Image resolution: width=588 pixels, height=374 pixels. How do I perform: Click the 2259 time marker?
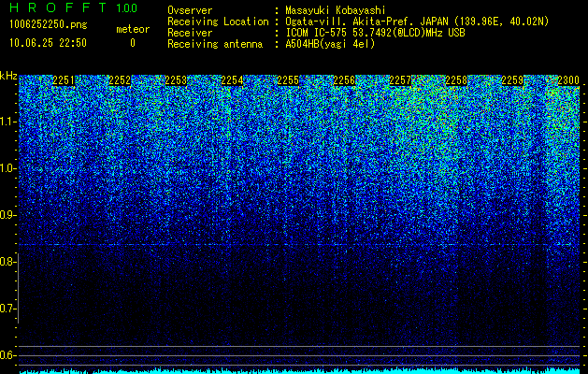coord(512,80)
